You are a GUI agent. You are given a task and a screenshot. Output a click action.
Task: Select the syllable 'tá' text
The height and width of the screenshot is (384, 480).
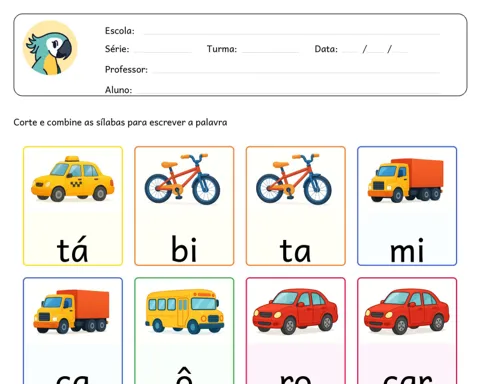click(73, 249)
